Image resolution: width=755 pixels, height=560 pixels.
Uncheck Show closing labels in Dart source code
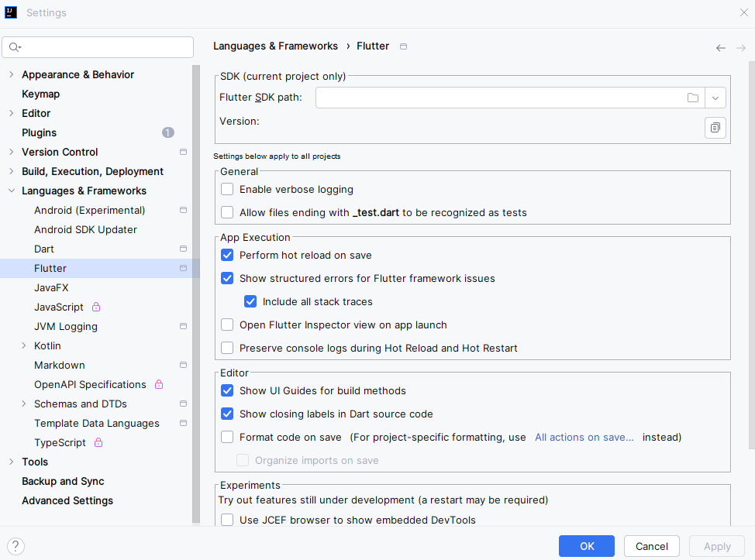coord(227,414)
